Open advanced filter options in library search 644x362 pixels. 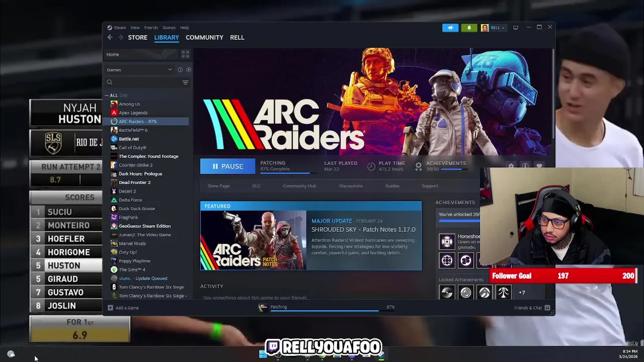click(185, 82)
